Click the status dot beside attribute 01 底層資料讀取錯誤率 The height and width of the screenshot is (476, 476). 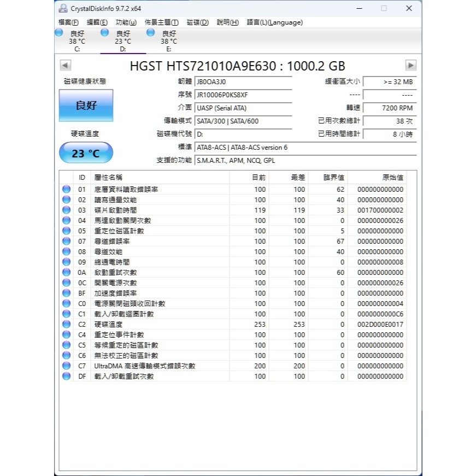66,189
